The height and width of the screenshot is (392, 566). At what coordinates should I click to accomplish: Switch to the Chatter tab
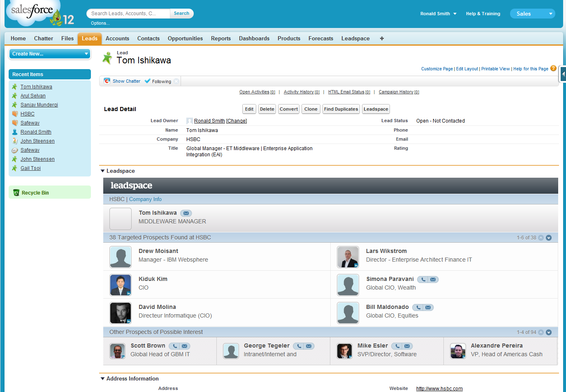(44, 38)
